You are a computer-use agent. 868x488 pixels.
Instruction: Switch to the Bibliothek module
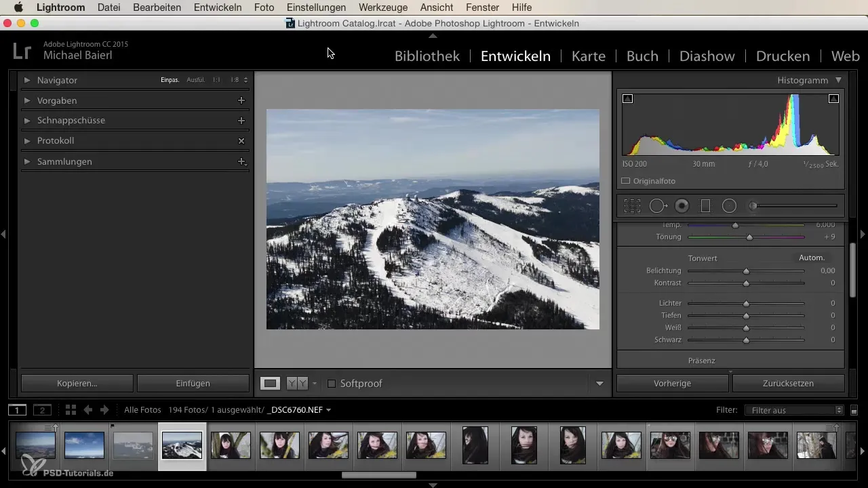click(427, 56)
